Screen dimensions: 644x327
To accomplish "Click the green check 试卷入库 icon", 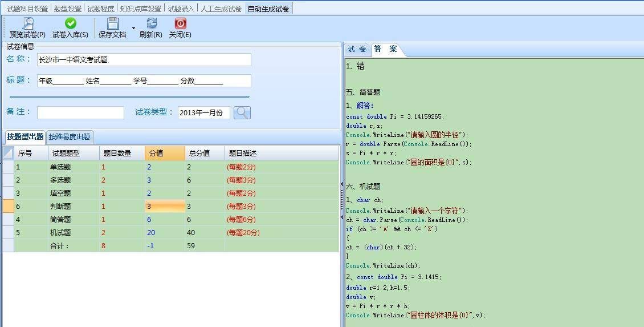I will point(70,23).
